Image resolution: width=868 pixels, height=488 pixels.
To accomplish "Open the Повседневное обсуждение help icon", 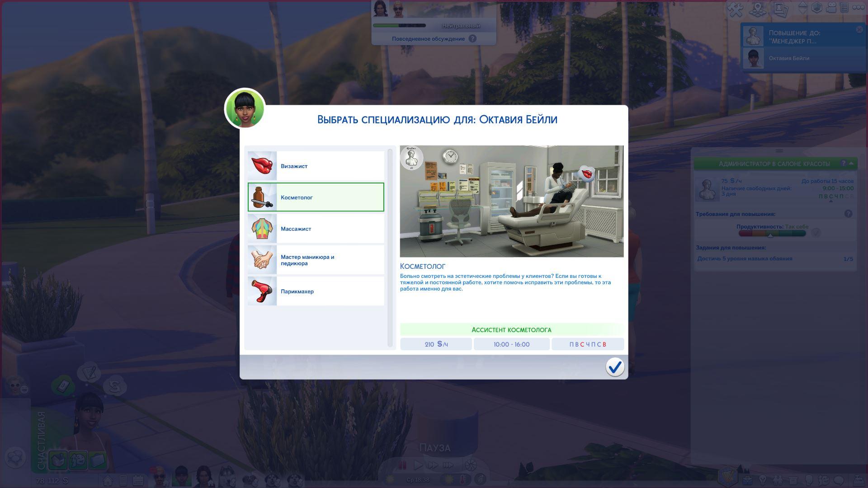I will click(472, 39).
